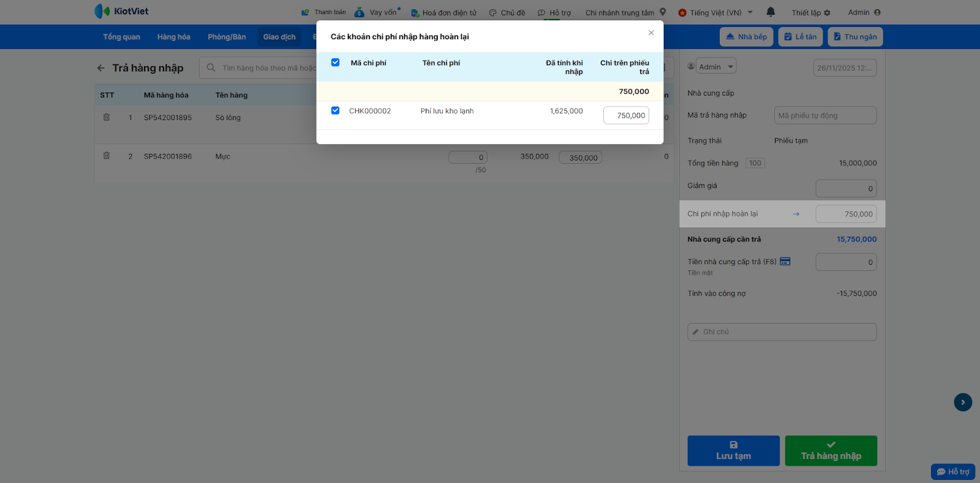The height and width of the screenshot is (483, 980).
Task: Click the Đã tính khi nhập column header
Action: 564,67
